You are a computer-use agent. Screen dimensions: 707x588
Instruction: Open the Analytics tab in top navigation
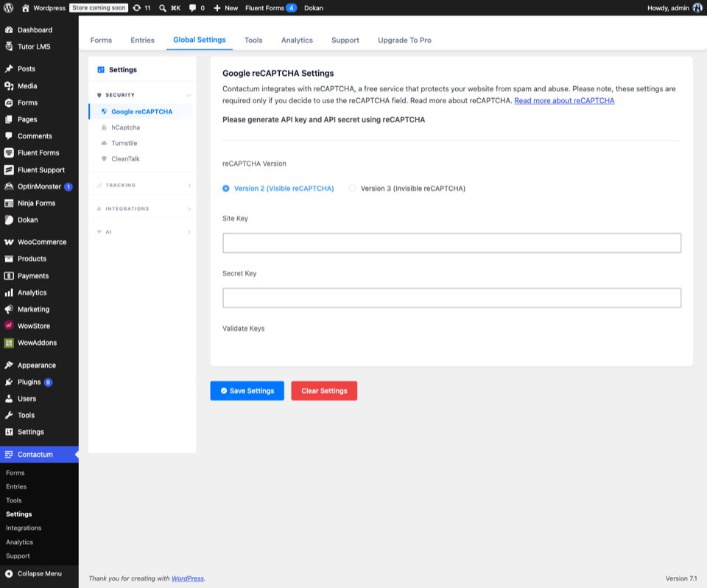point(297,41)
